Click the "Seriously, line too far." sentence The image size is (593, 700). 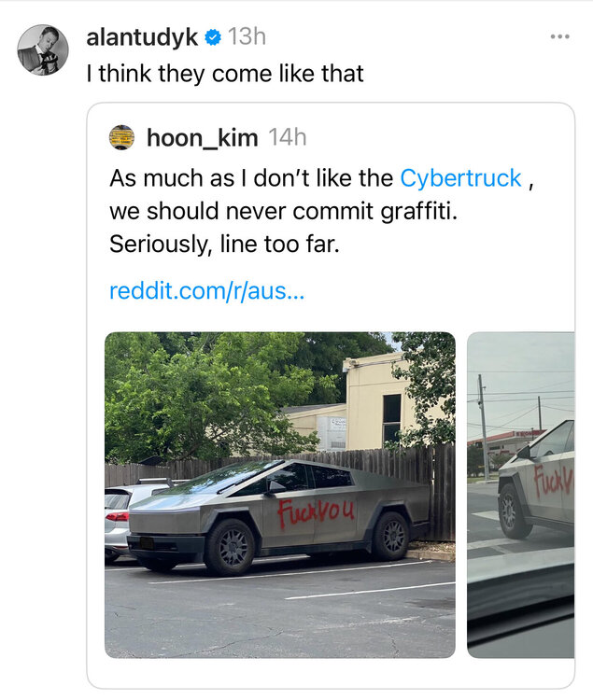224,245
